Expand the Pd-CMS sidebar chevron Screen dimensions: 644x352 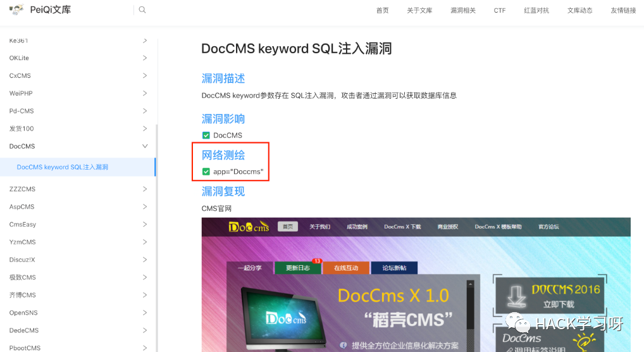145,111
